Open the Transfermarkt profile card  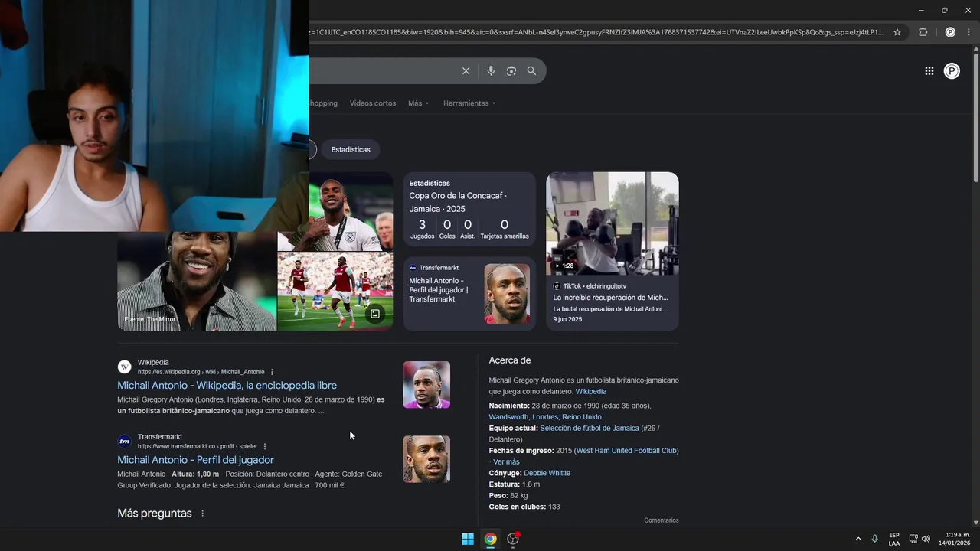click(x=469, y=294)
